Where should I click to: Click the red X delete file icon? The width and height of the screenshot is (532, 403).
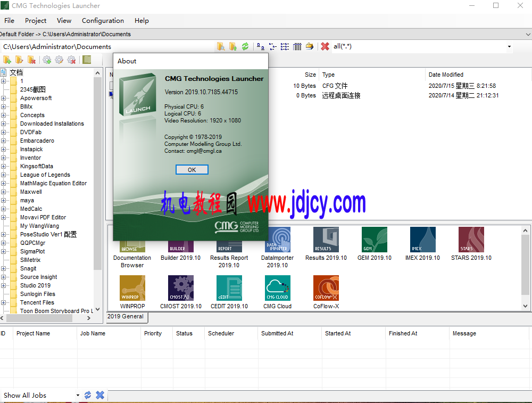pyautogui.click(x=325, y=46)
